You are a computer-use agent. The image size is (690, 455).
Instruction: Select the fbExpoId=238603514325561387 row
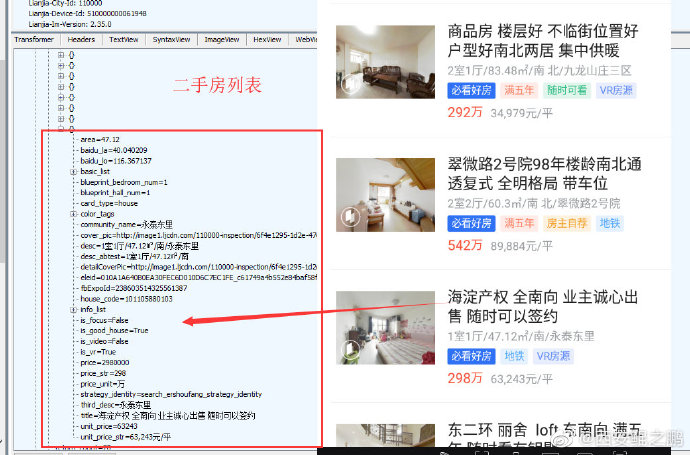[x=134, y=288]
